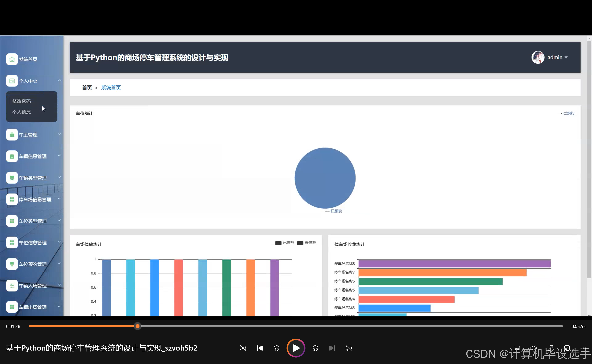Go to the previous track
This screenshot has width=592, height=364.
pyautogui.click(x=260, y=348)
